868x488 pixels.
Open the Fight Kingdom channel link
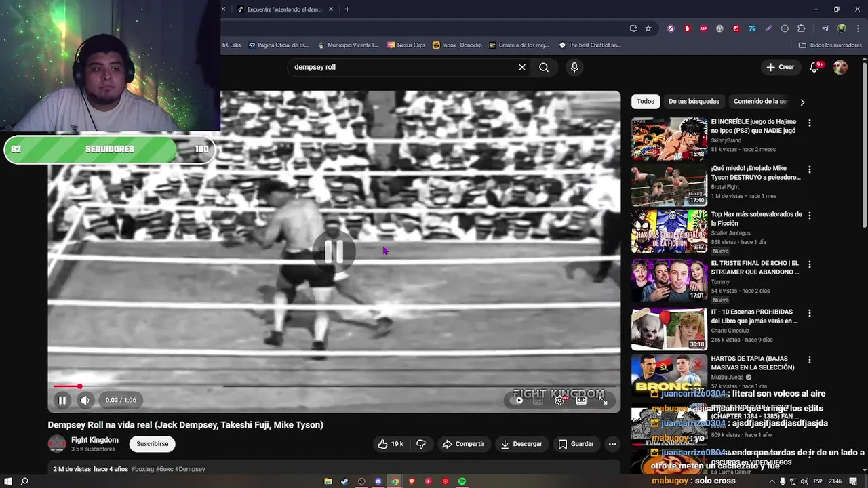coord(95,440)
